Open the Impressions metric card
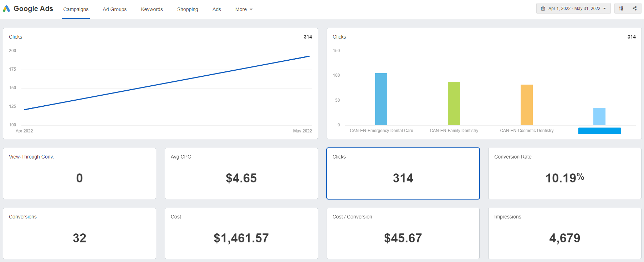 click(564, 233)
